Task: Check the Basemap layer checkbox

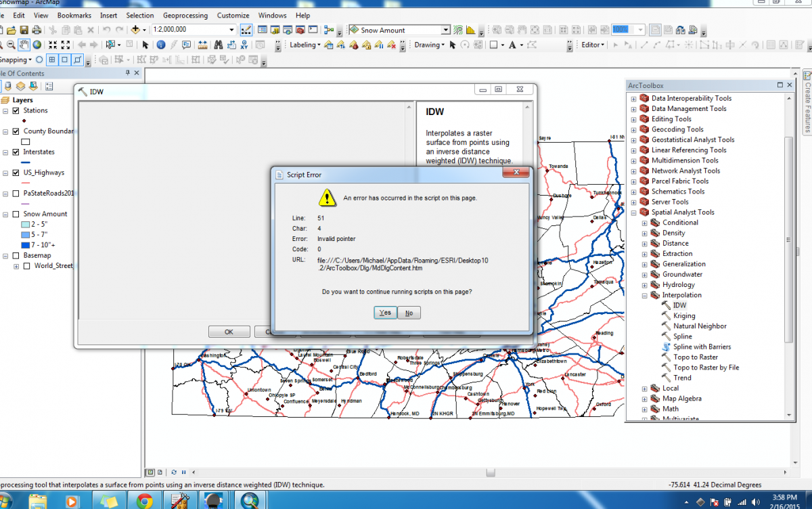Action: (16, 256)
